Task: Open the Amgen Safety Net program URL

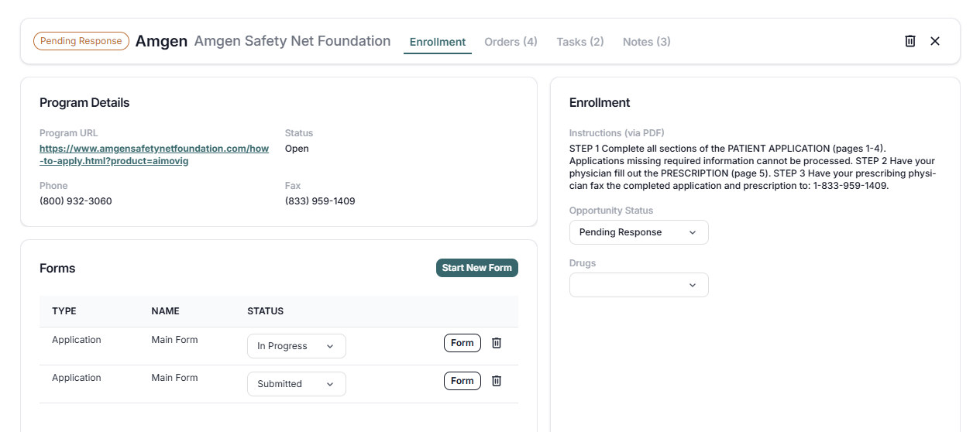Action: click(154, 155)
